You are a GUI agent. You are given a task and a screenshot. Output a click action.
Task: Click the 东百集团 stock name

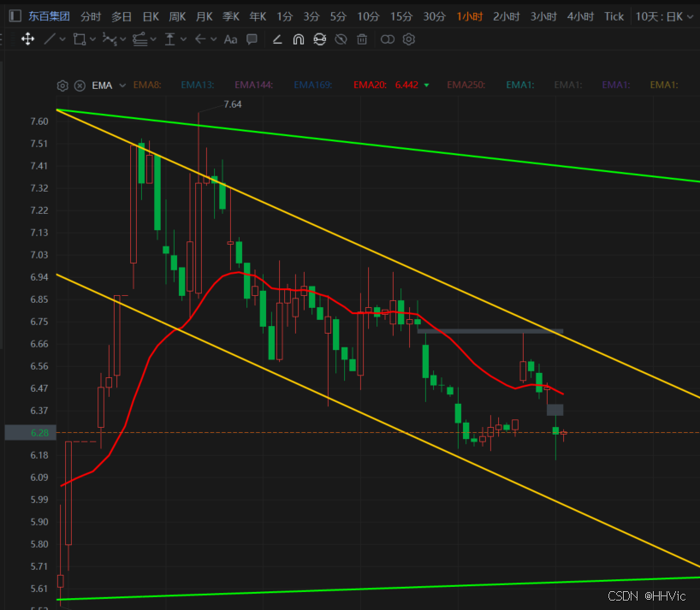[49, 17]
